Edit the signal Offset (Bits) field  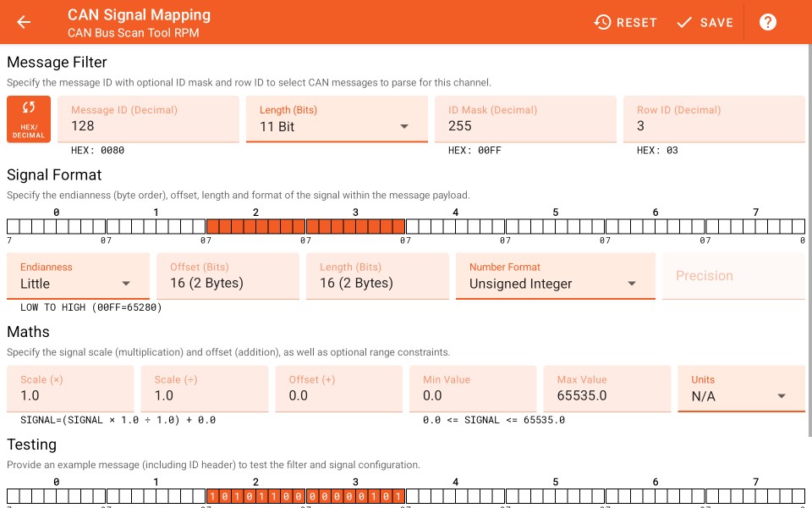tap(228, 276)
